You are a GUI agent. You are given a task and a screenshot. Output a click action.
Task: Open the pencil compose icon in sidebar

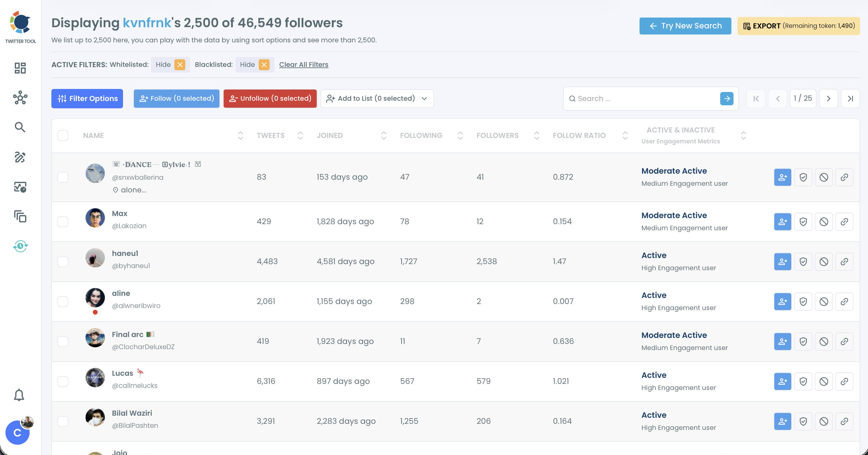click(x=20, y=157)
